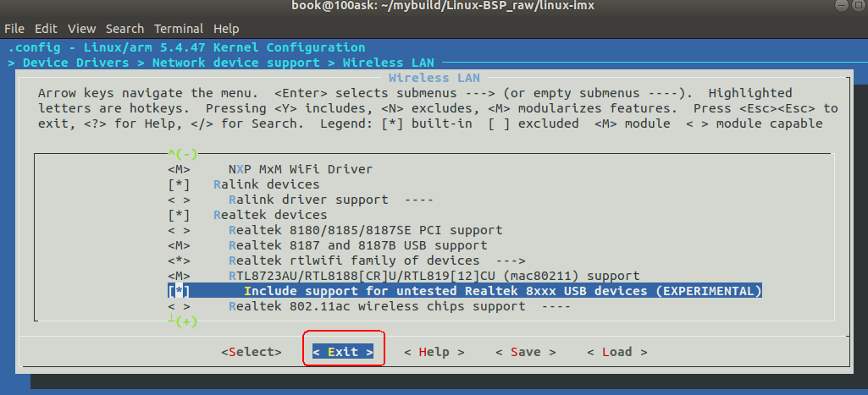
Task: Click 'Wireless LAN' dialog title
Action: (434, 78)
